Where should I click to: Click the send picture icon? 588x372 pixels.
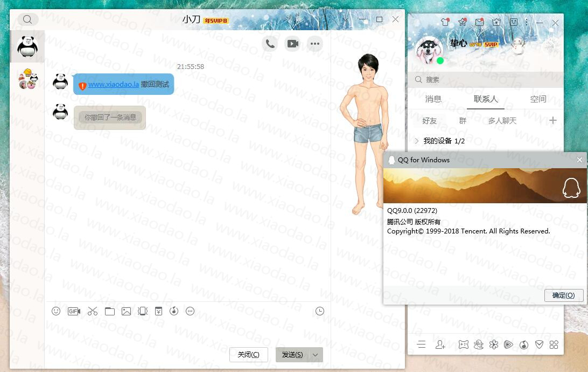click(x=126, y=311)
